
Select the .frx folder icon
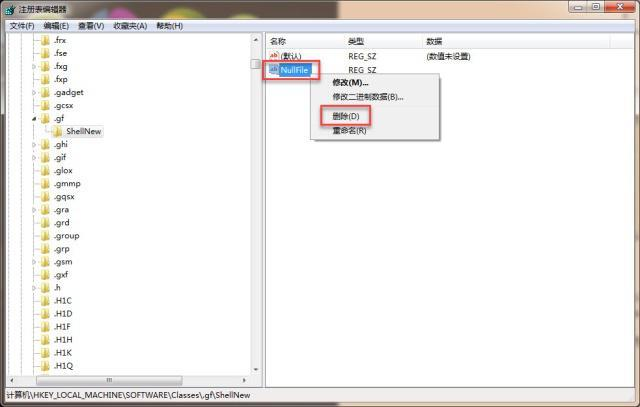point(45,40)
